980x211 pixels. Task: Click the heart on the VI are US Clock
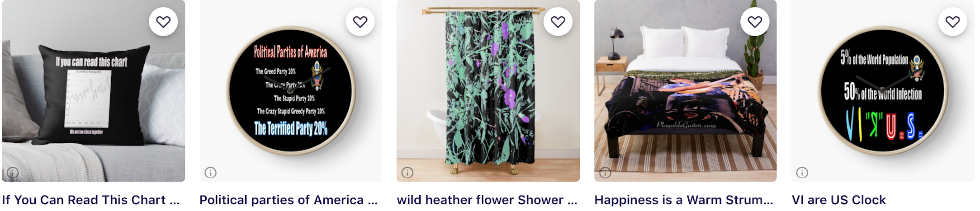(952, 22)
